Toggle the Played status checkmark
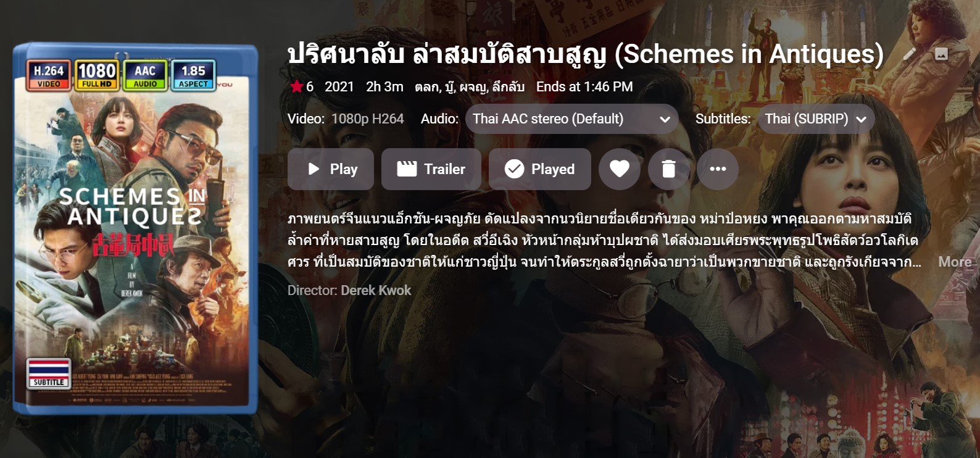The image size is (980, 458). (x=540, y=169)
